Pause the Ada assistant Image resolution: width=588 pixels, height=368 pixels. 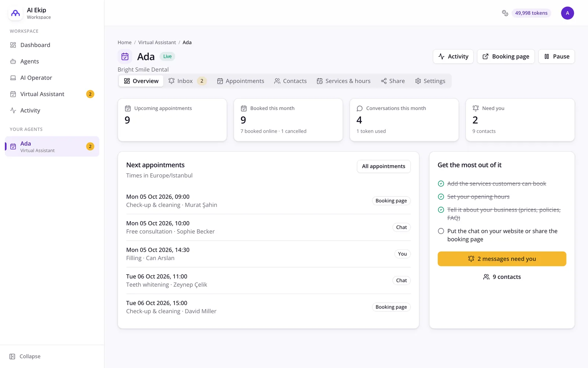click(556, 56)
